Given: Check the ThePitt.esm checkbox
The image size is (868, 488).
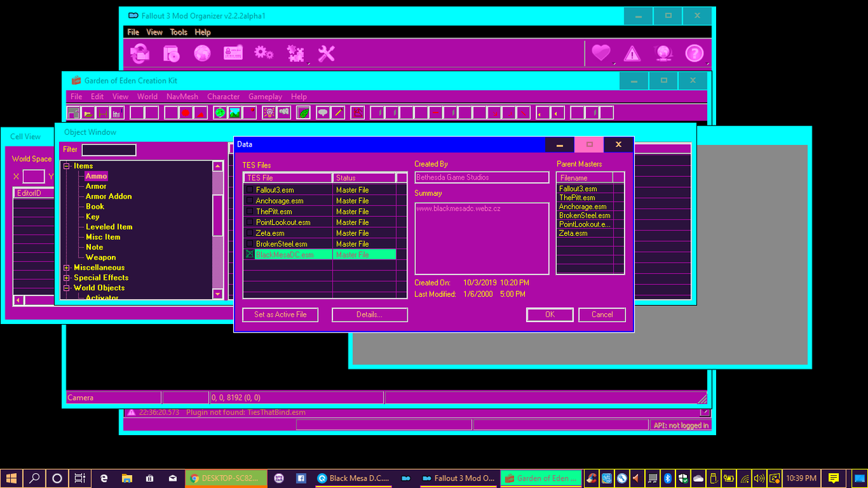Looking at the screenshot, I should (x=250, y=211).
